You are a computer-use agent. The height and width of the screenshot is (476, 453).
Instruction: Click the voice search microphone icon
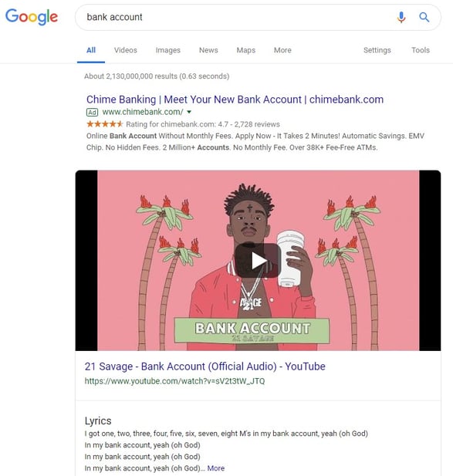(x=401, y=17)
